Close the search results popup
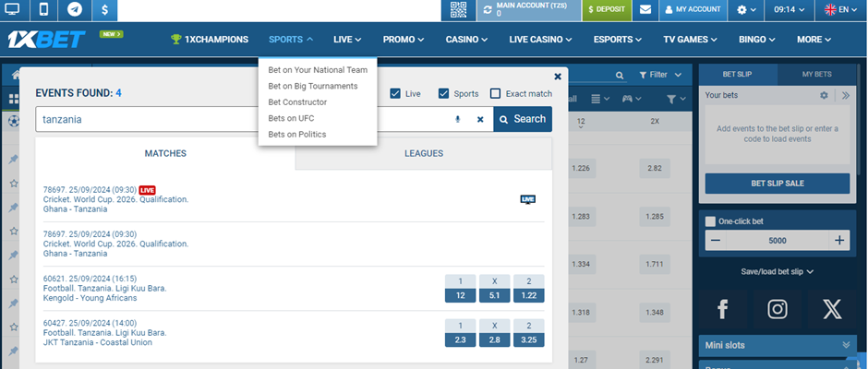This screenshot has width=868, height=369. pos(558,77)
